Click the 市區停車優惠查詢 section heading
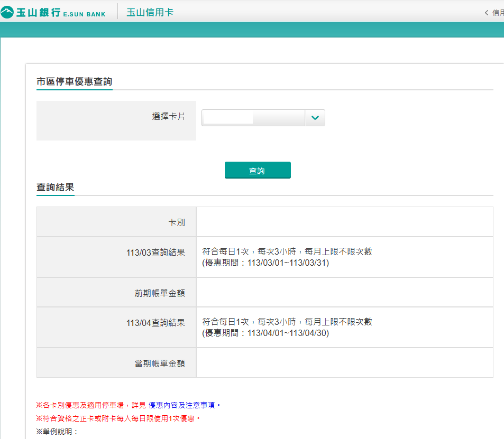Screen dimensions: 504x439 pyautogui.click(x=74, y=81)
